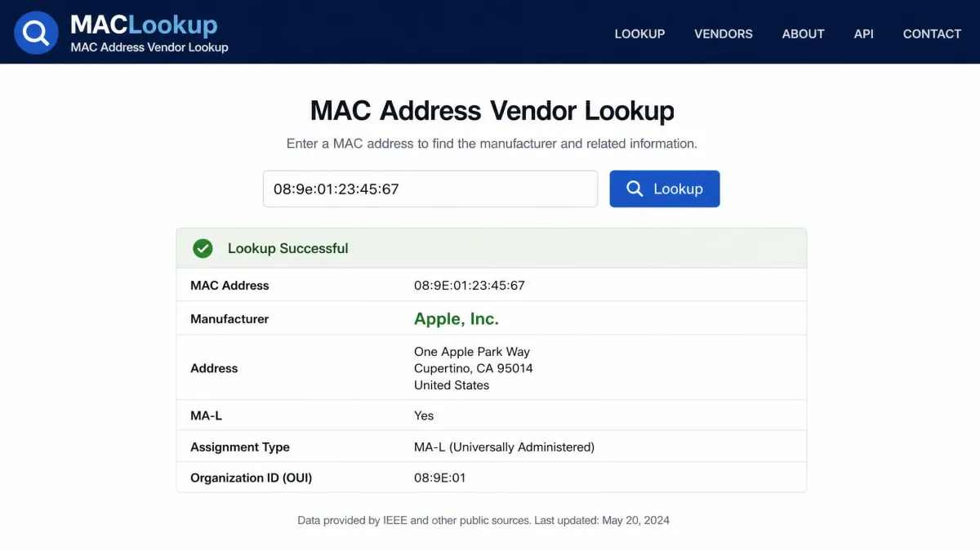The width and height of the screenshot is (980, 551).
Task: Click the 'Cupertino, CA 95014' text
Action: [474, 368]
